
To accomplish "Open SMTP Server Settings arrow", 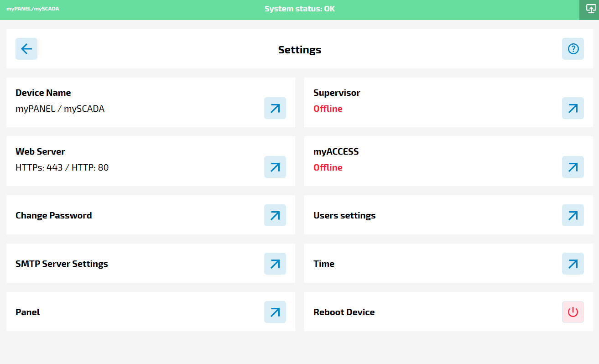I will (275, 264).
